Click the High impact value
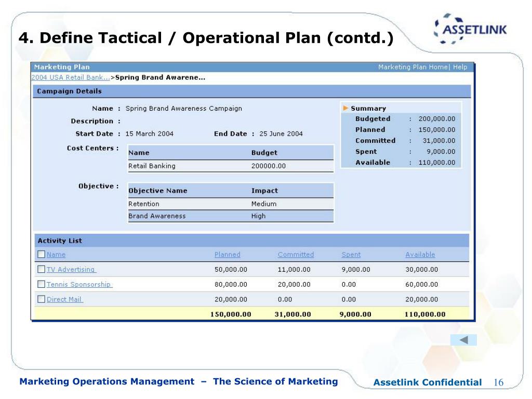This screenshot has height=399, width=532. click(x=259, y=216)
